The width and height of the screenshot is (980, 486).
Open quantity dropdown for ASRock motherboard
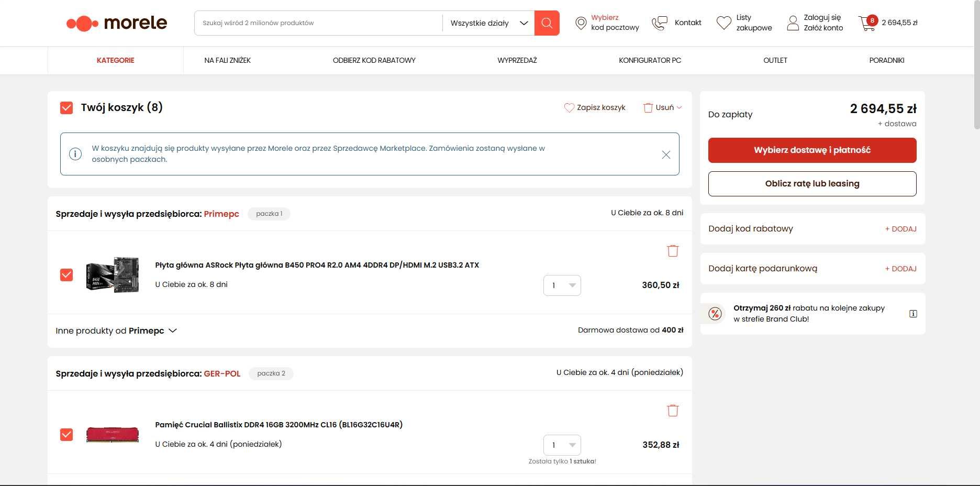coord(562,285)
